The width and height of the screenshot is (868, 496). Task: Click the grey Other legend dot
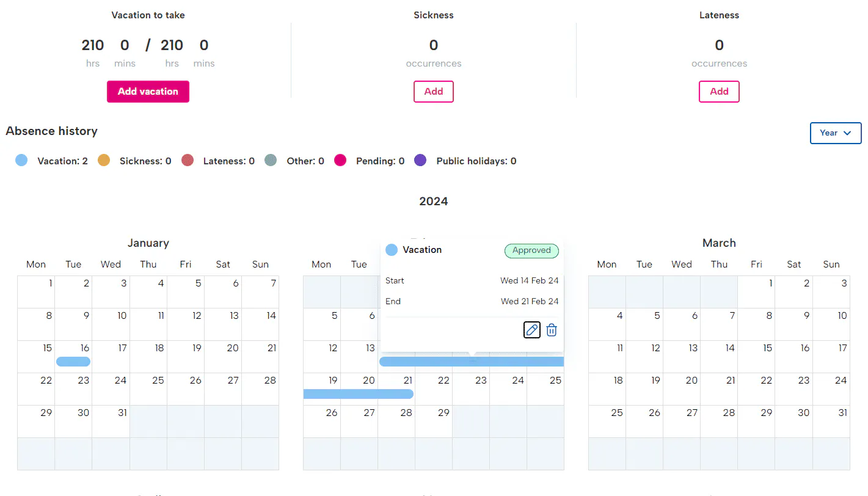[271, 161]
